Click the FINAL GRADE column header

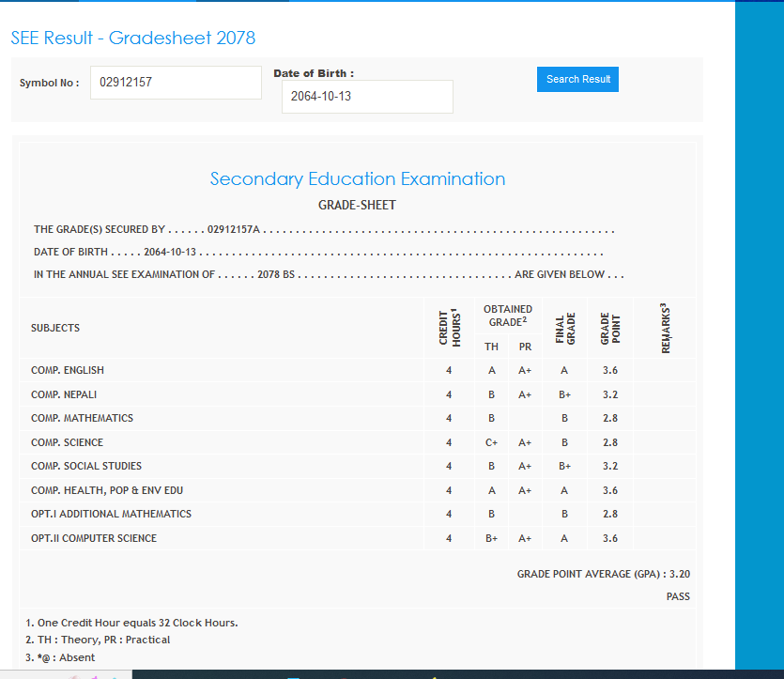click(x=564, y=328)
